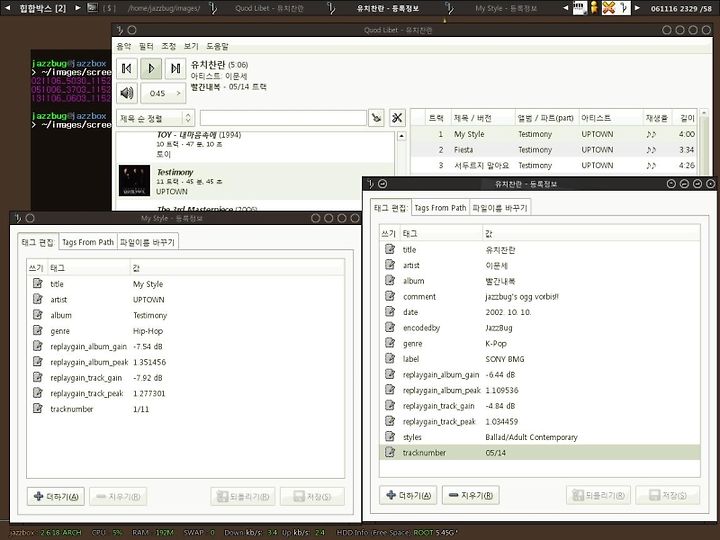Toggle write icon for artist UPTOWN row
The width and height of the screenshot is (720, 540).
click(38, 299)
